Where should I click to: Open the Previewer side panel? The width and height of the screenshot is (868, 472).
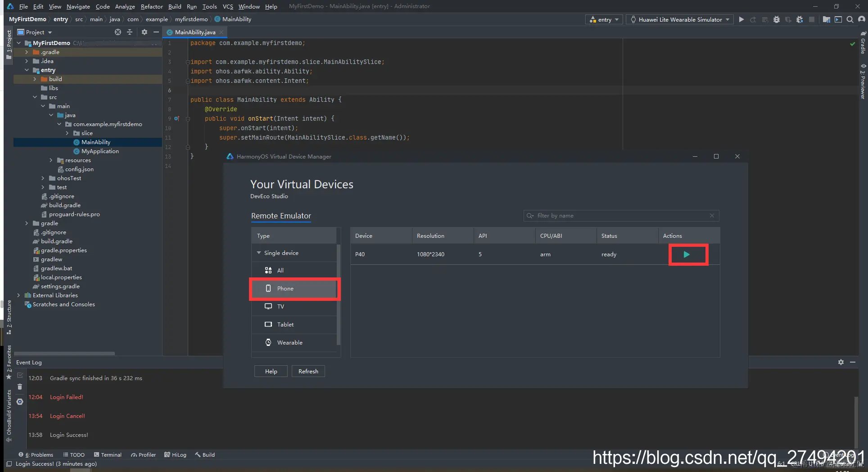863,81
